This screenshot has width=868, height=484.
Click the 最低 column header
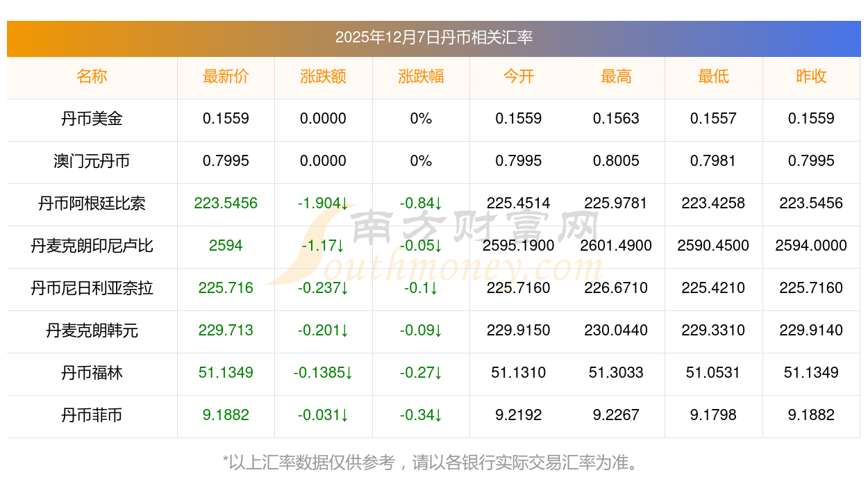tap(713, 77)
